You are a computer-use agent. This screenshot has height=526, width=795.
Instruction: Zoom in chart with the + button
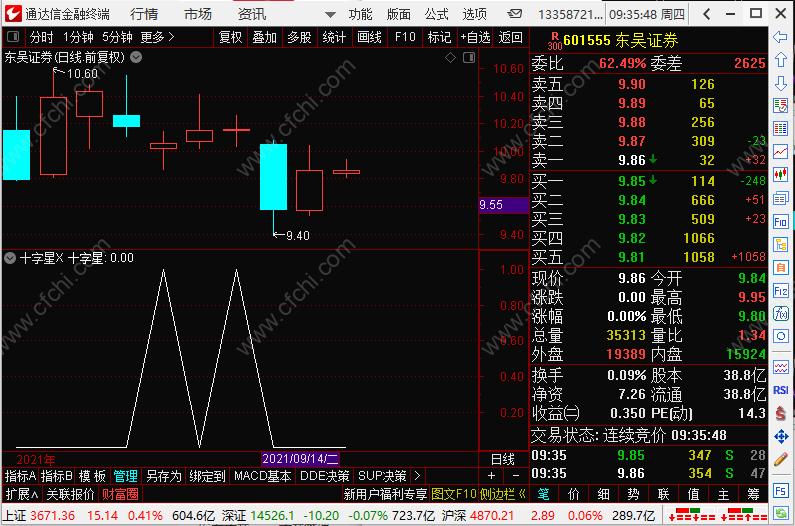491,476
